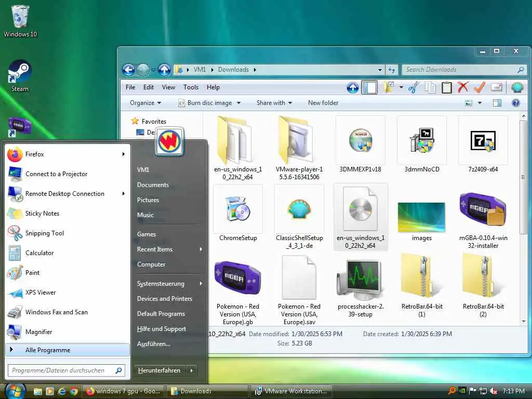Select the Pokemon Red Version .gb file

238,292
